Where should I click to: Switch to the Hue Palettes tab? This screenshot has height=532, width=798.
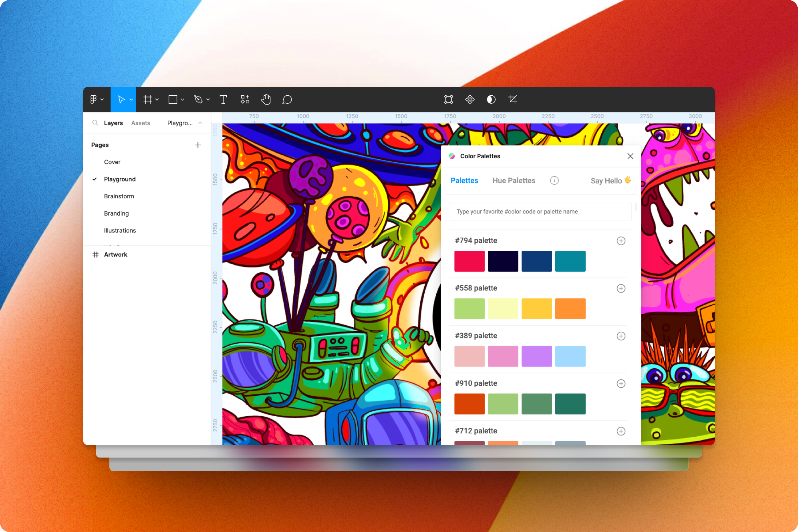pyautogui.click(x=514, y=181)
